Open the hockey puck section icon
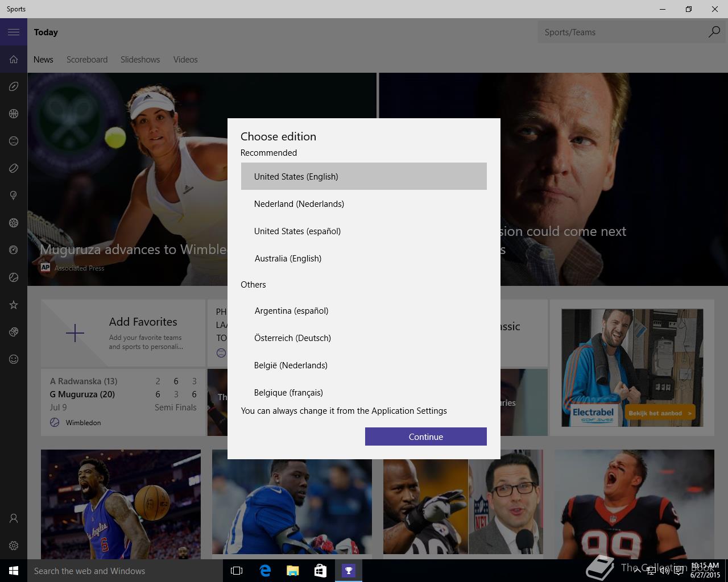This screenshot has height=582, width=728. (x=14, y=168)
